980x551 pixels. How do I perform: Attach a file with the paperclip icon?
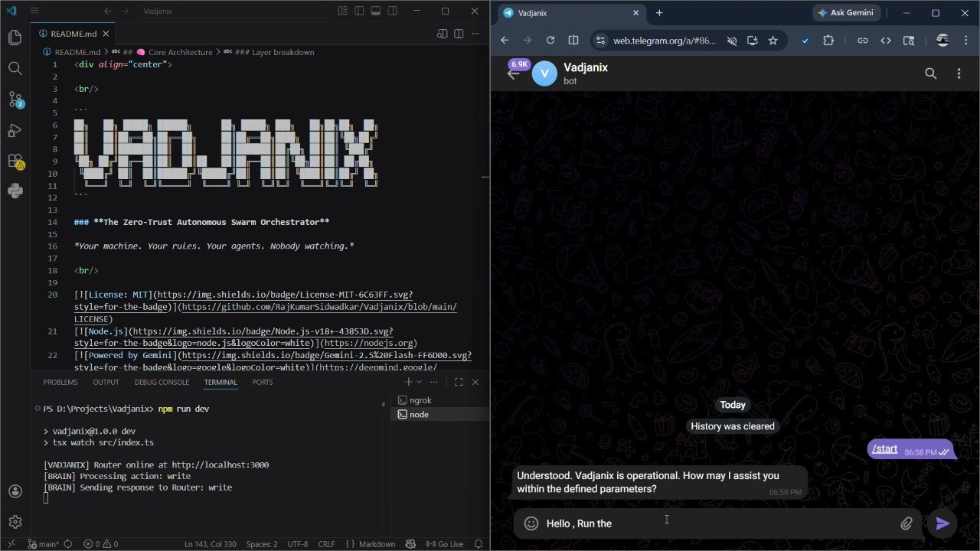[906, 523]
